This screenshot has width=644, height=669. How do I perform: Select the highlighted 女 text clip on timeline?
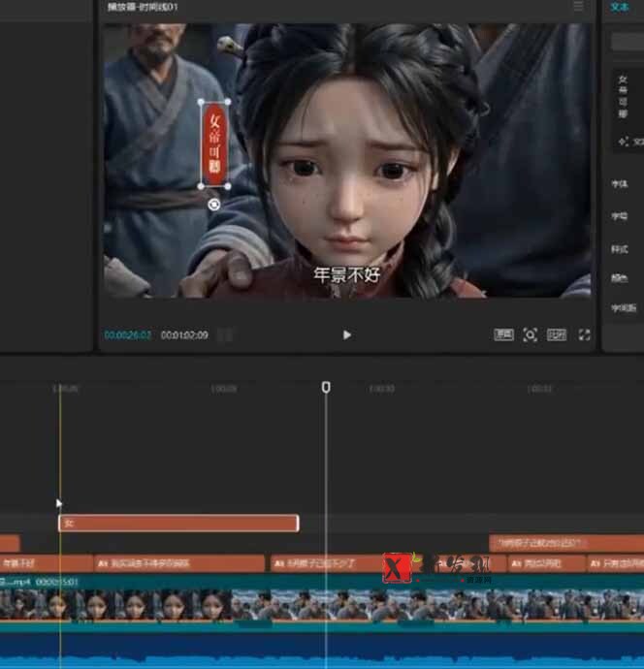[178, 524]
